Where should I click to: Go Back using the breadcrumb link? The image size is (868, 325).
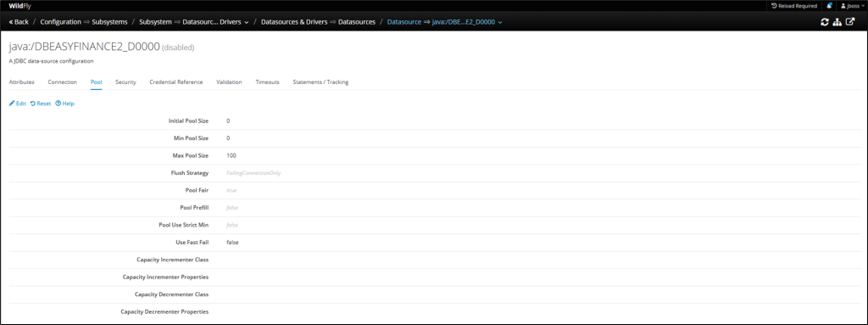tap(19, 22)
